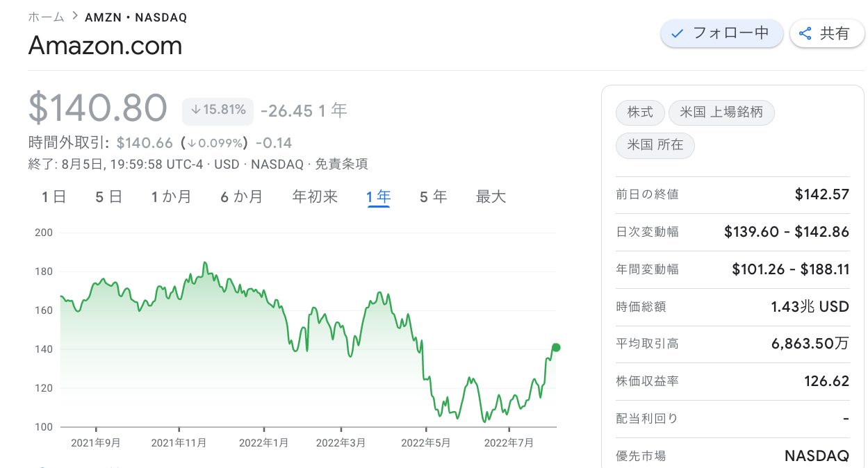868x468 pixels.
Task: Click the 米国 上場銘柄 chip
Action: (x=721, y=112)
